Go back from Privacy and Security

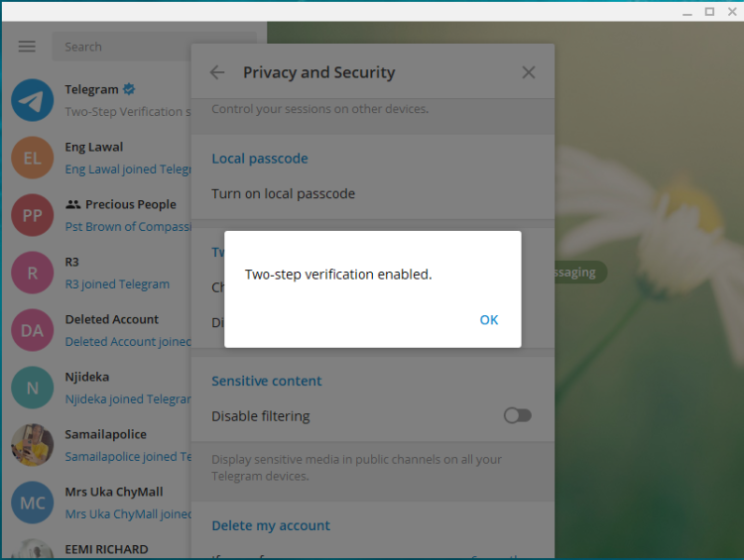(217, 72)
